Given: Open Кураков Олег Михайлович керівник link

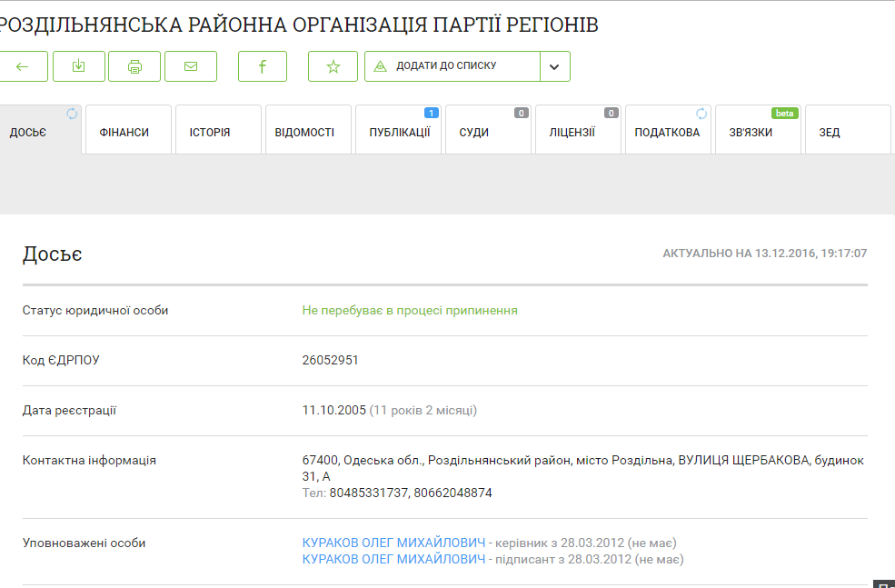Looking at the screenshot, I should click(393, 543).
